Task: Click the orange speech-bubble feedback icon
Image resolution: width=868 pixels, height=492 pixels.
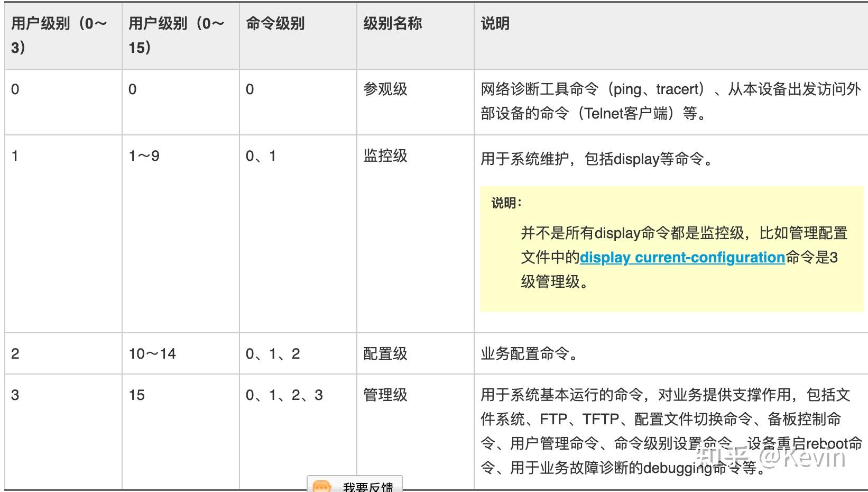Action: [323, 485]
